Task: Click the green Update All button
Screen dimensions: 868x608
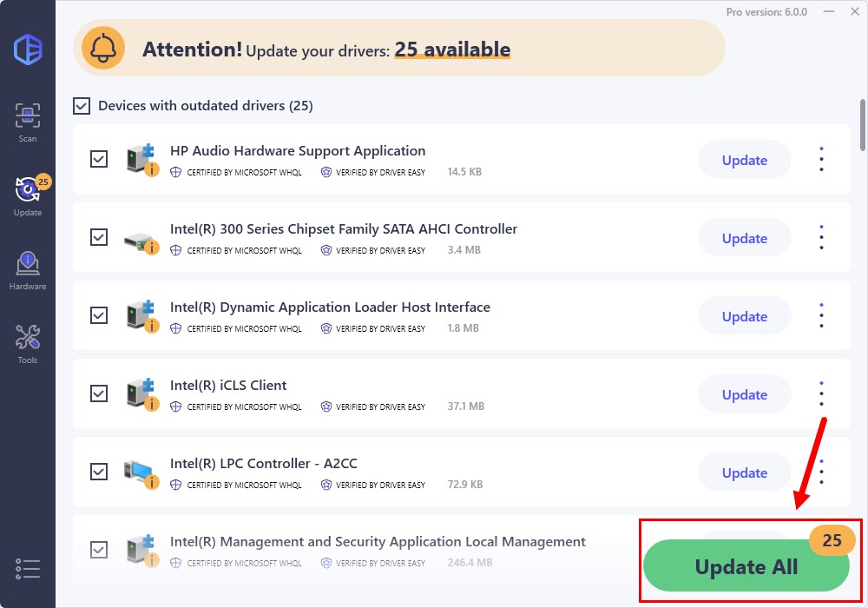Action: (746, 566)
